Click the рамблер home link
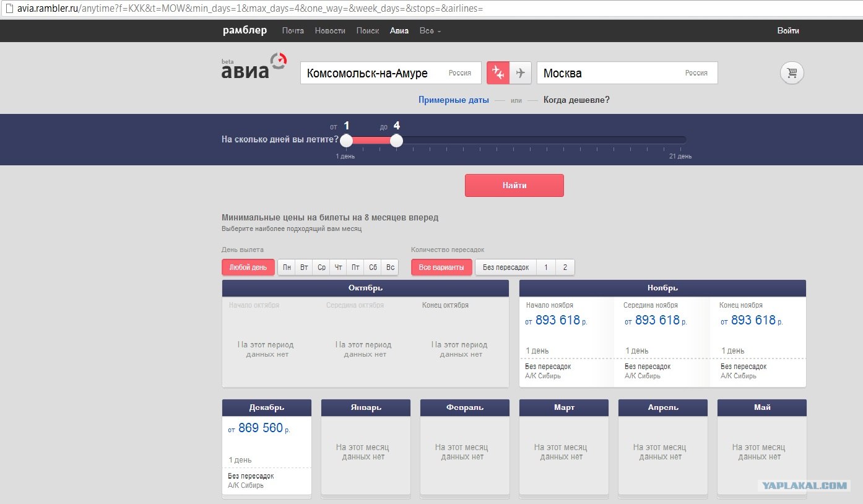Screen dimensions: 863x504 pyautogui.click(x=245, y=30)
